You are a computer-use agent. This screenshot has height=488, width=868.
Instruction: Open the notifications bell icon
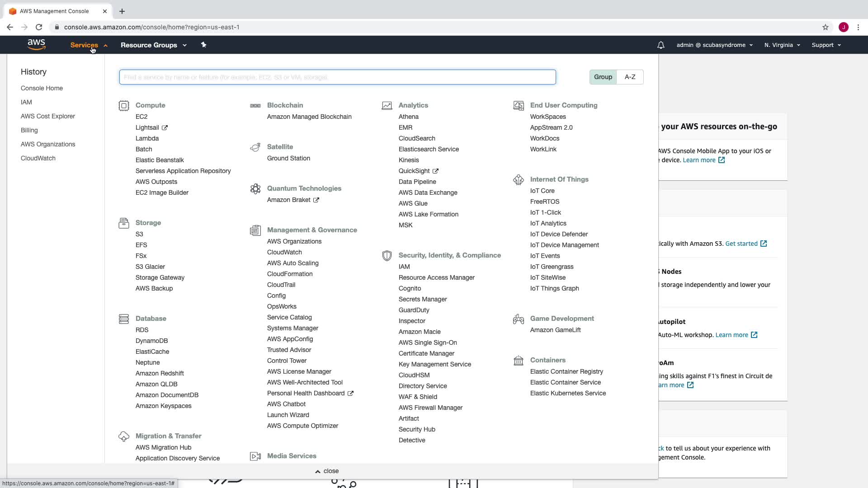660,45
